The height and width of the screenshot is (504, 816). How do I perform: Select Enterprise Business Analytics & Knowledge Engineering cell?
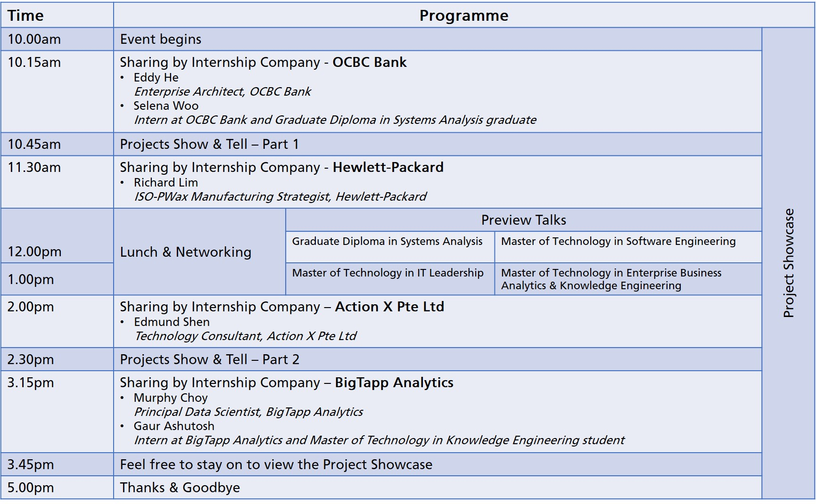click(x=628, y=279)
